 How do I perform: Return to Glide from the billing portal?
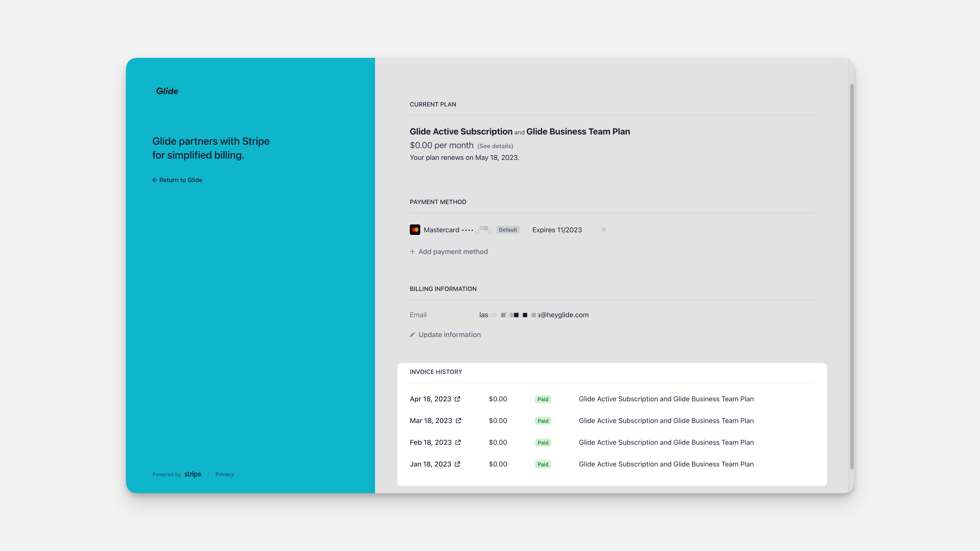click(x=180, y=179)
